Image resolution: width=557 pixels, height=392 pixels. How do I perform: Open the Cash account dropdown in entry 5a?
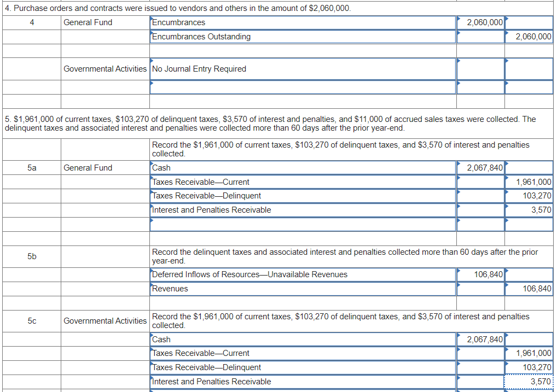(x=301, y=168)
